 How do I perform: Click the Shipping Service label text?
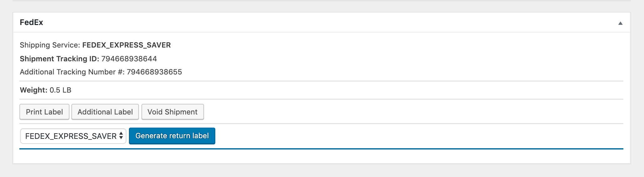coord(50,45)
